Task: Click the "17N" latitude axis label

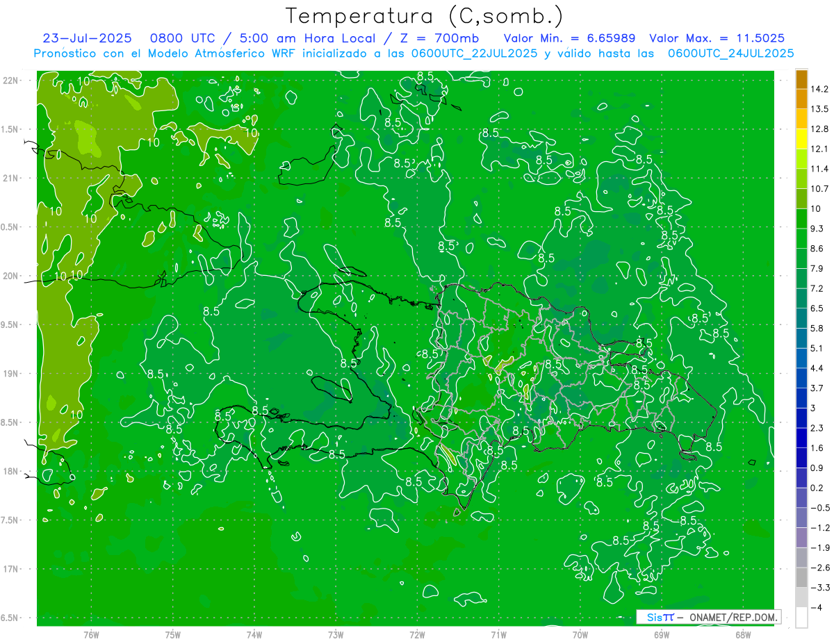Action: point(10,569)
